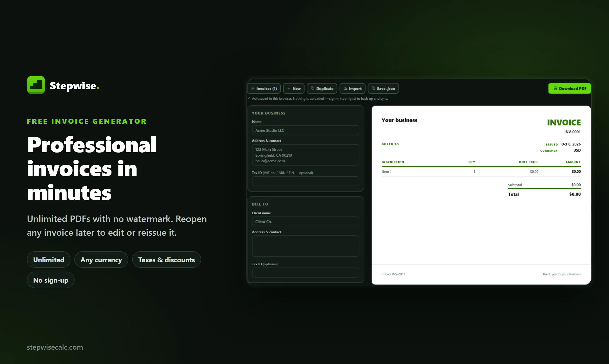Click the 'Your business' preview heading

point(399,120)
